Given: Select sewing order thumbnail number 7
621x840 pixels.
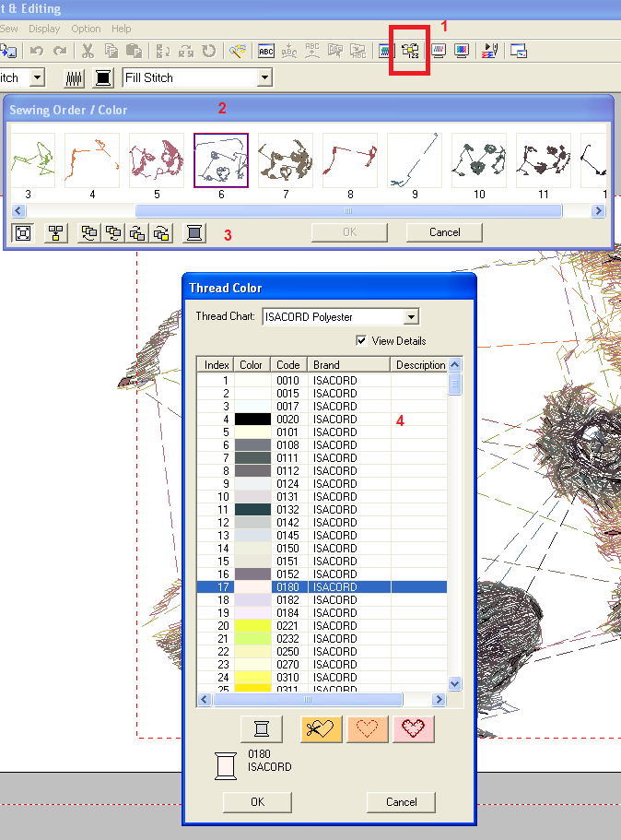Looking at the screenshot, I should pyautogui.click(x=285, y=161).
